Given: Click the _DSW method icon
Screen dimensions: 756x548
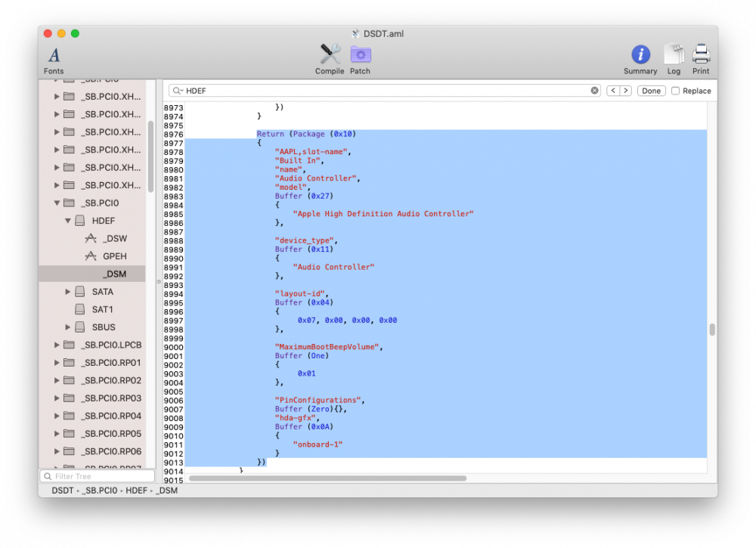Looking at the screenshot, I should tap(91, 238).
